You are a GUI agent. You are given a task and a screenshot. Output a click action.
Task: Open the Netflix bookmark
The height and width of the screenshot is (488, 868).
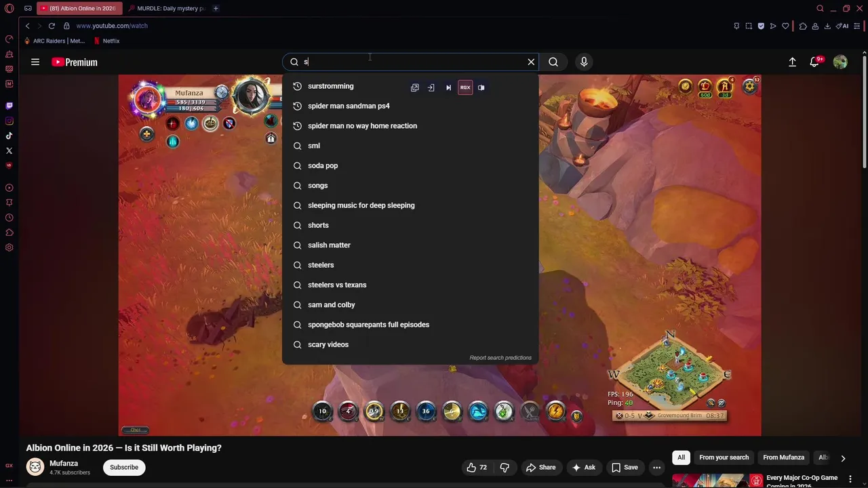click(x=106, y=41)
